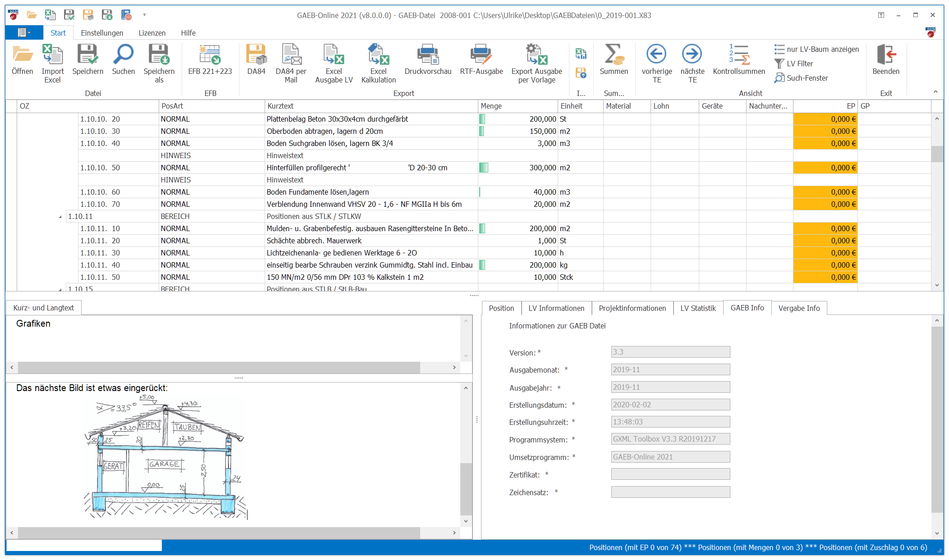This screenshot has width=949, height=560.
Task: Collapse the ribbon with the chevron
Action: point(935,92)
